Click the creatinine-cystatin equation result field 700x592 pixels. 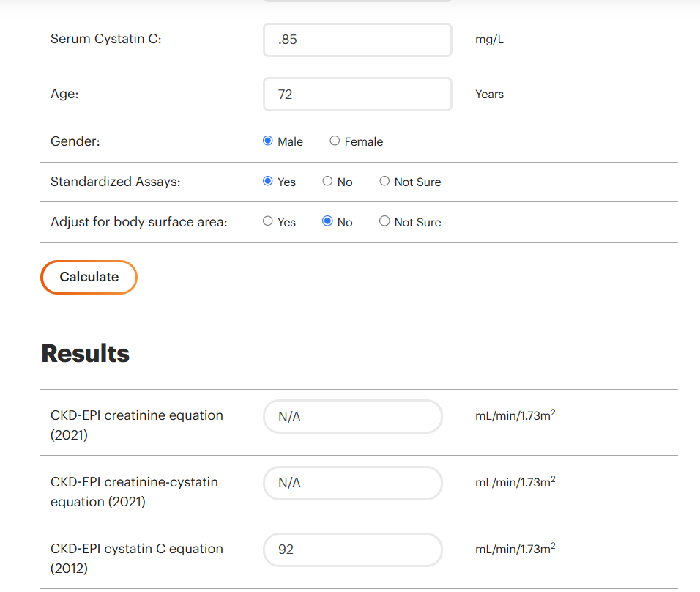(x=353, y=483)
